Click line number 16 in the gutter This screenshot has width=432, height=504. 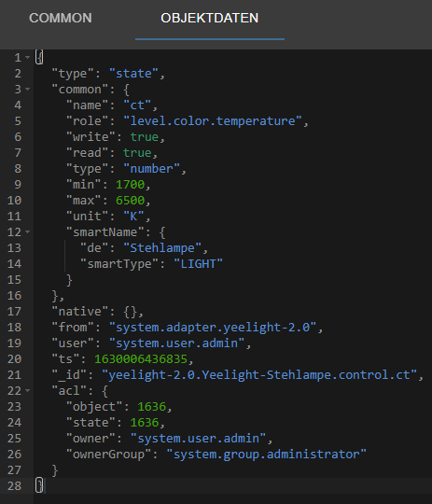click(15, 295)
